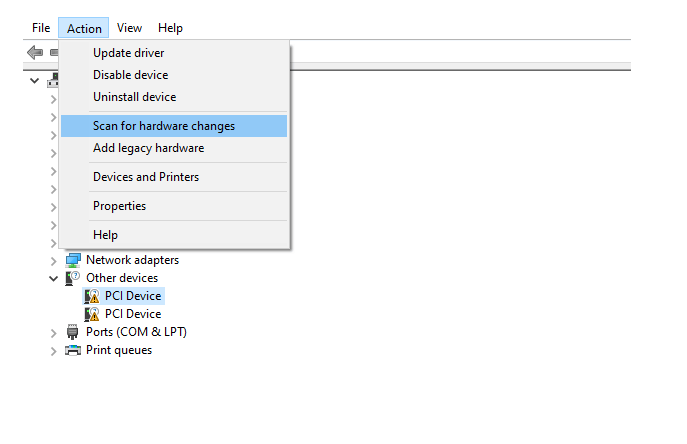Image resolution: width=687 pixels, height=444 pixels.
Task: Click the Ports (COM & LPT) connector icon
Action: [x=73, y=332]
